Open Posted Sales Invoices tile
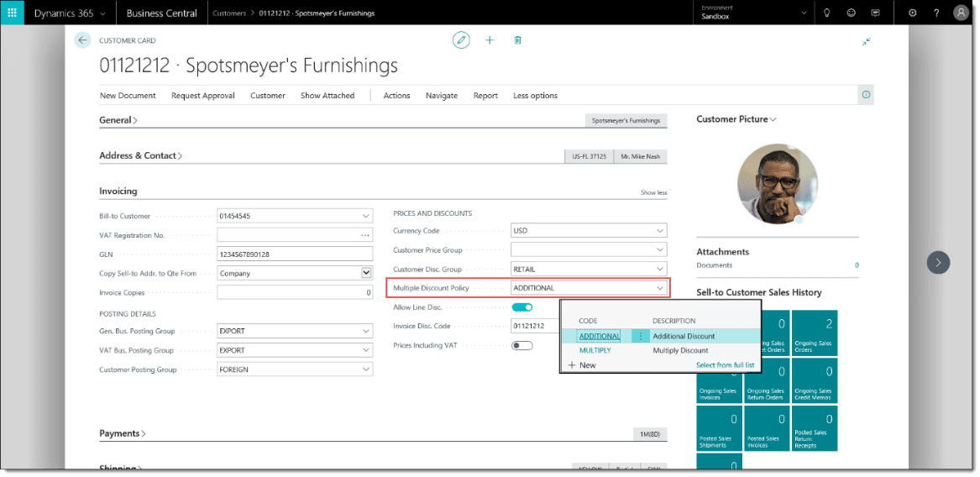The height and width of the screenshot is (477, 980). pos(767,429)
